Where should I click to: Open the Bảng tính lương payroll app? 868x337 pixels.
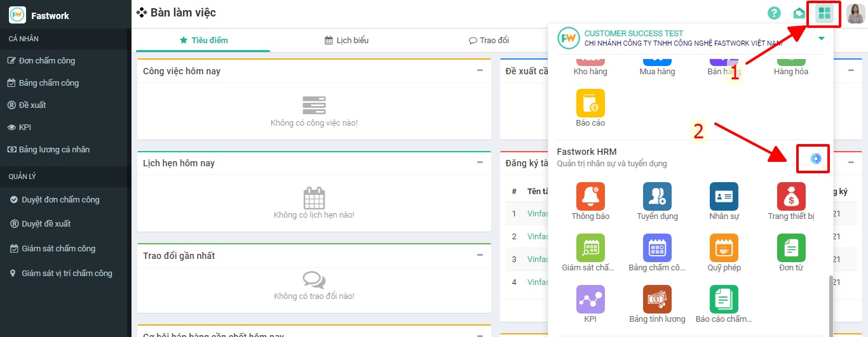click(657, 300)
